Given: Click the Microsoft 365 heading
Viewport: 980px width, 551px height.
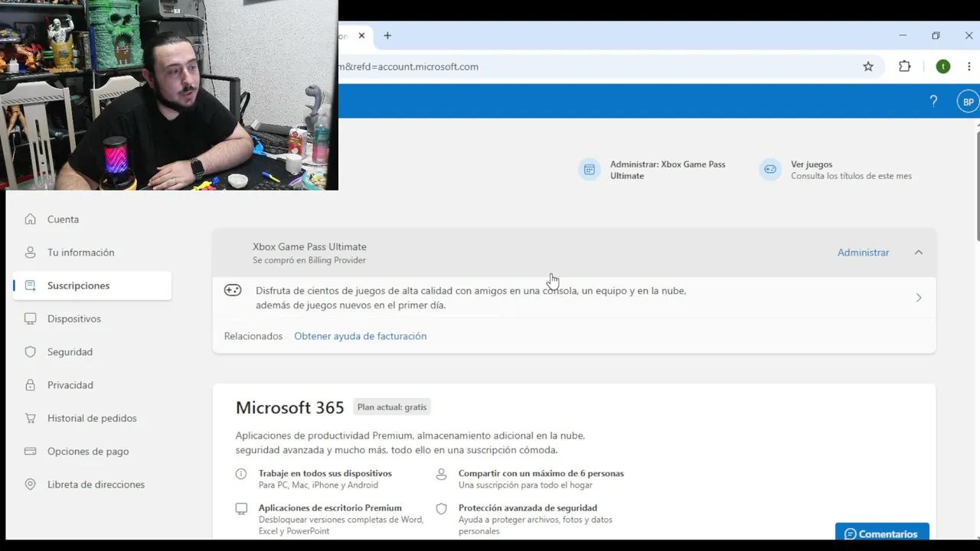Looking at the screenshot, I should click(289, 407).
